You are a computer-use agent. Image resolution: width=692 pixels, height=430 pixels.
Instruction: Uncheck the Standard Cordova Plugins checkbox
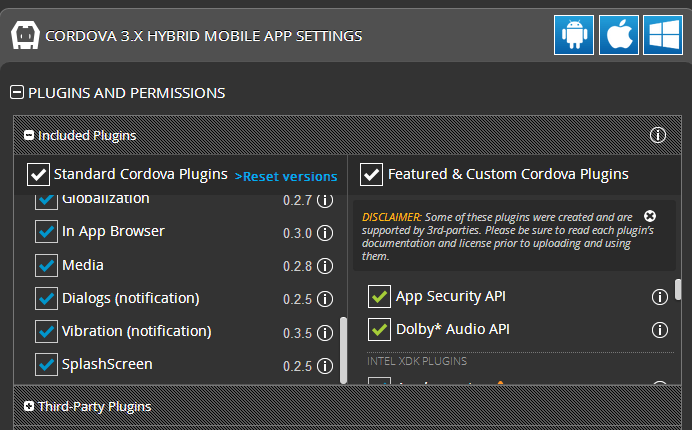pos(38,175)
